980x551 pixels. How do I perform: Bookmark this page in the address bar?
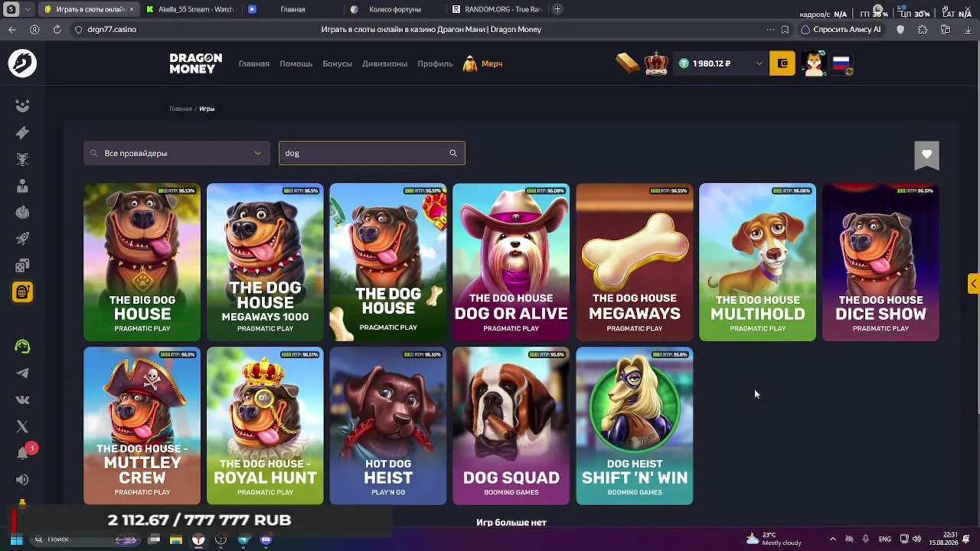pos(785,30)
